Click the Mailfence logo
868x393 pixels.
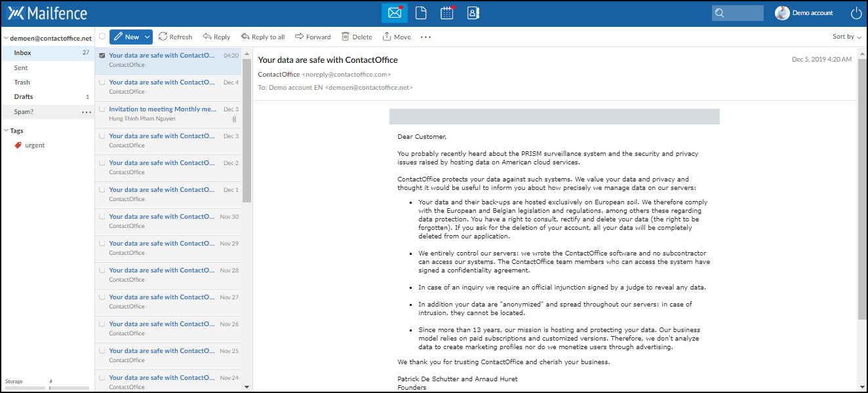tap(47, 13)
